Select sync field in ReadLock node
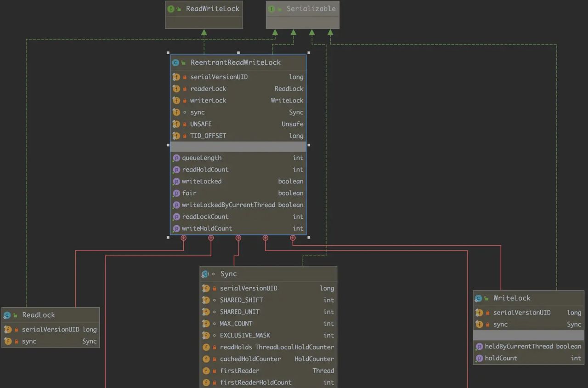 (51, 342)
